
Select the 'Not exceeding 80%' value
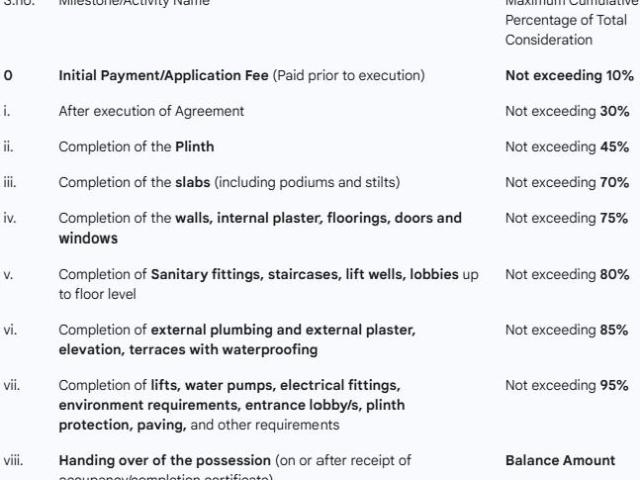[567, 274]
